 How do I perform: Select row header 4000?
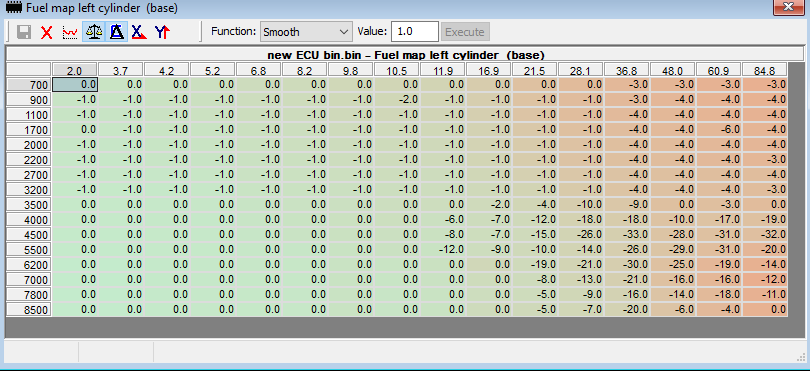click(29, 220)
